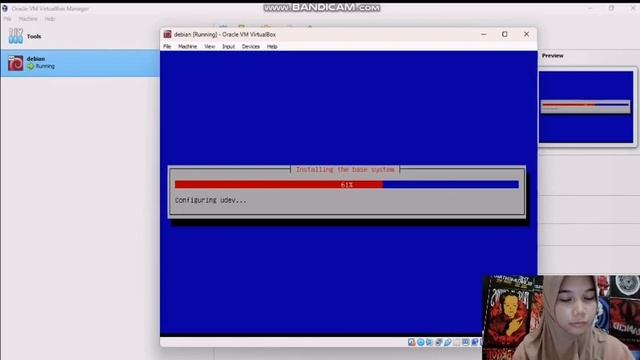Click the 61% installation progress bar
Image resolution: width=640 pixels, height=360 pixels.
(x=347, y=185)
